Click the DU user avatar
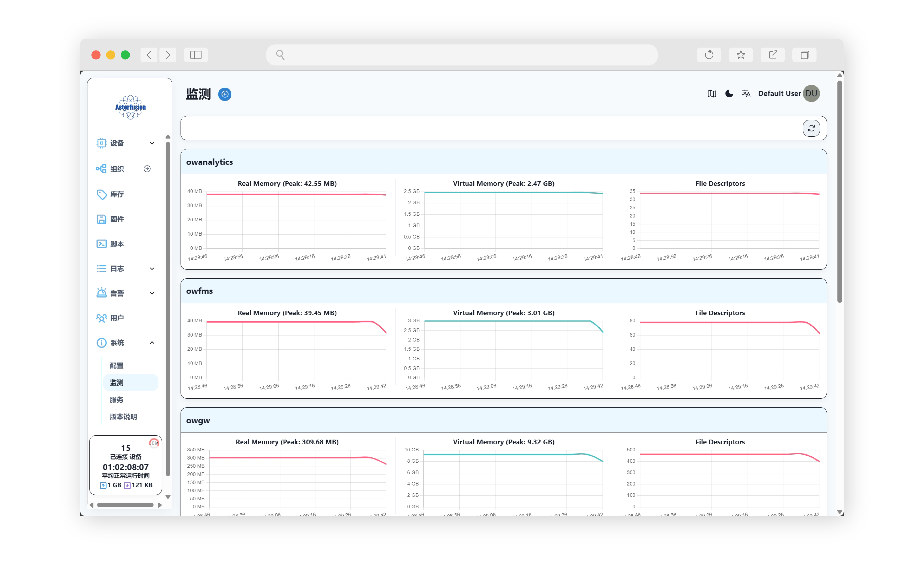This screenshot has height=568, width=924. (811, 93)
